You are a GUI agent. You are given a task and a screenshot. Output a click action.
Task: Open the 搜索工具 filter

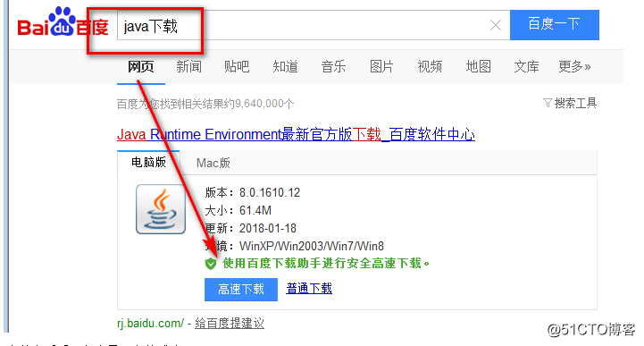click(570, 103)
